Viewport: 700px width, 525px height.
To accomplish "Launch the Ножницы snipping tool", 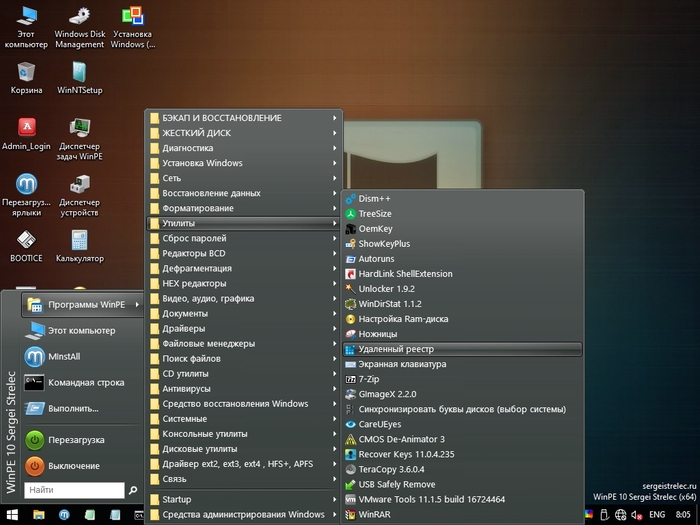I will click(462, 334).
